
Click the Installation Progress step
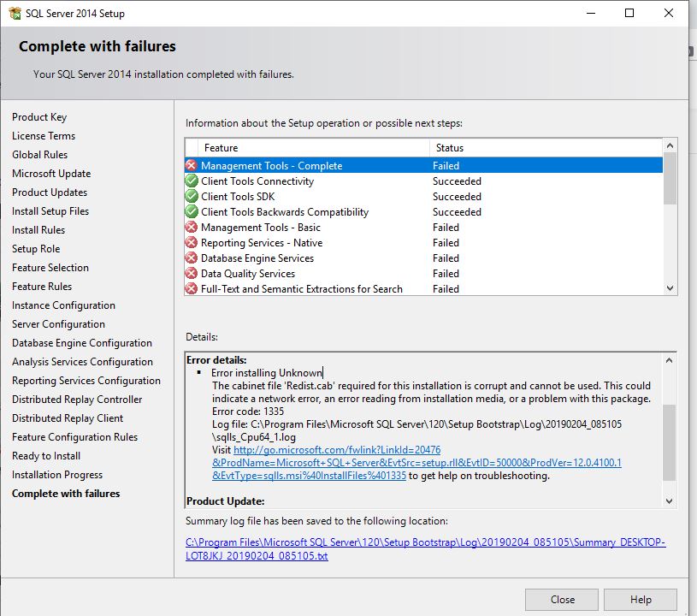click(57, 475)
